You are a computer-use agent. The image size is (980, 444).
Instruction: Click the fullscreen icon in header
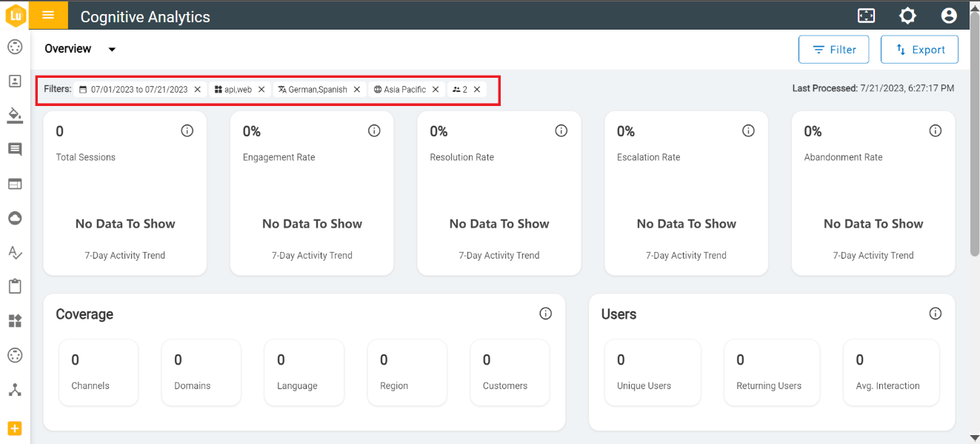[x=866, y=16]
